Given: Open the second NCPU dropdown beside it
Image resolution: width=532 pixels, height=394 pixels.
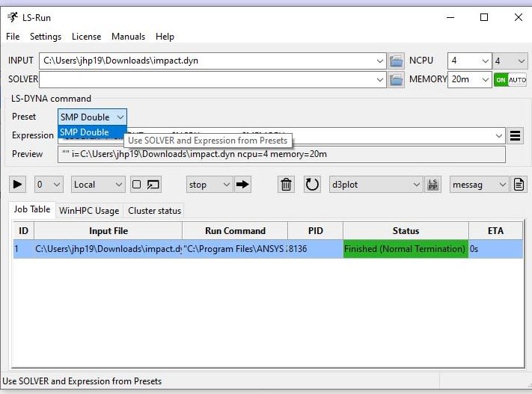Looking at the screenshot, I should [510, 61].
